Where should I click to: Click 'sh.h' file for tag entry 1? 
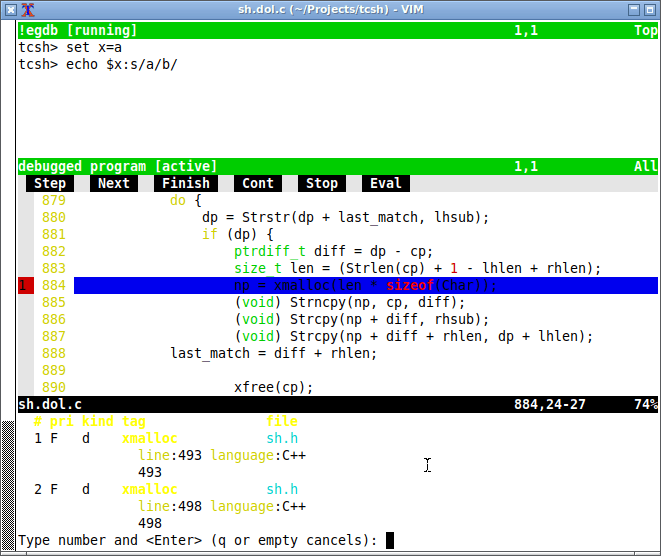282,438
